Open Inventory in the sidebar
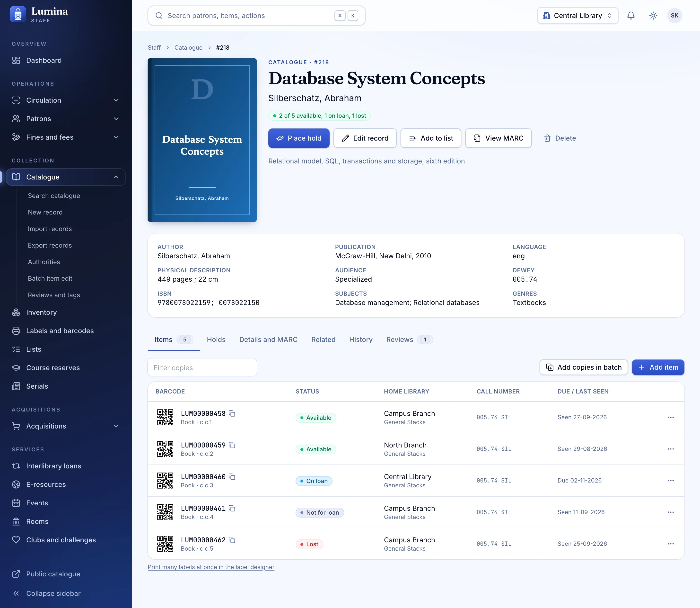 point(66,312)
